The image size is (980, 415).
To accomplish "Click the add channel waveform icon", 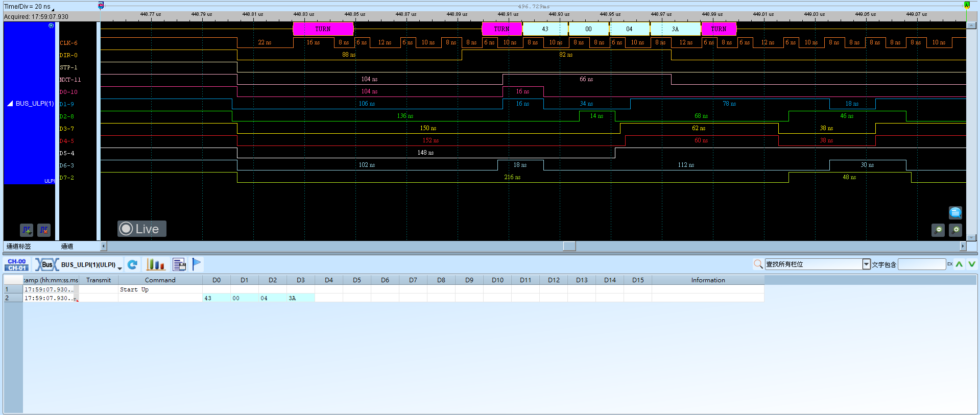I will click(x=27, y=230).
